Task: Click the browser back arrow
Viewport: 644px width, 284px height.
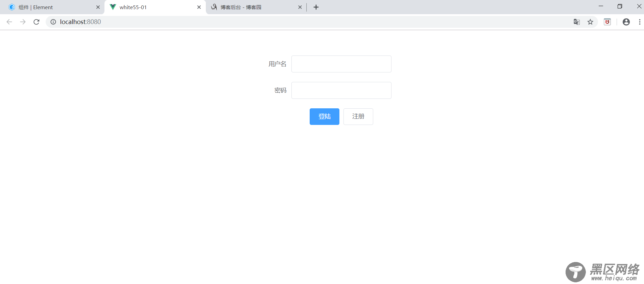Action: point(9,22)
